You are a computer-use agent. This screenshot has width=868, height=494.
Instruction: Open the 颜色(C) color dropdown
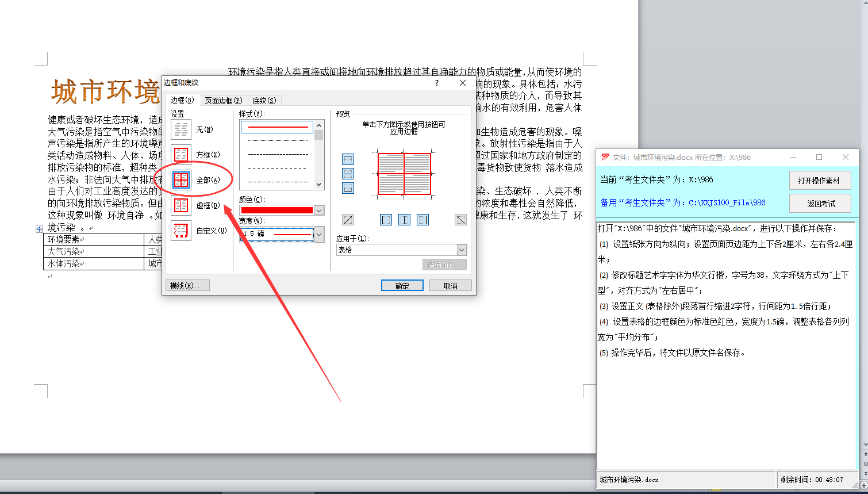pyautogui.click(x=319, y=210)
